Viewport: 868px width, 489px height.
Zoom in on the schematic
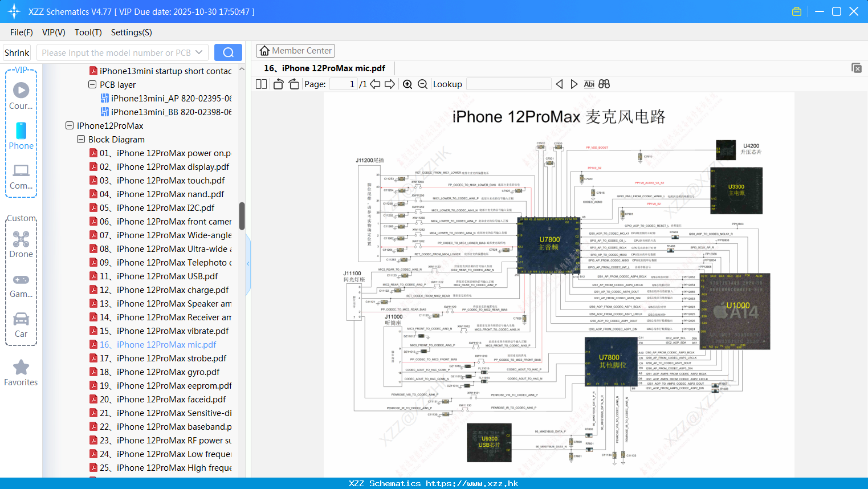(407, 84)
